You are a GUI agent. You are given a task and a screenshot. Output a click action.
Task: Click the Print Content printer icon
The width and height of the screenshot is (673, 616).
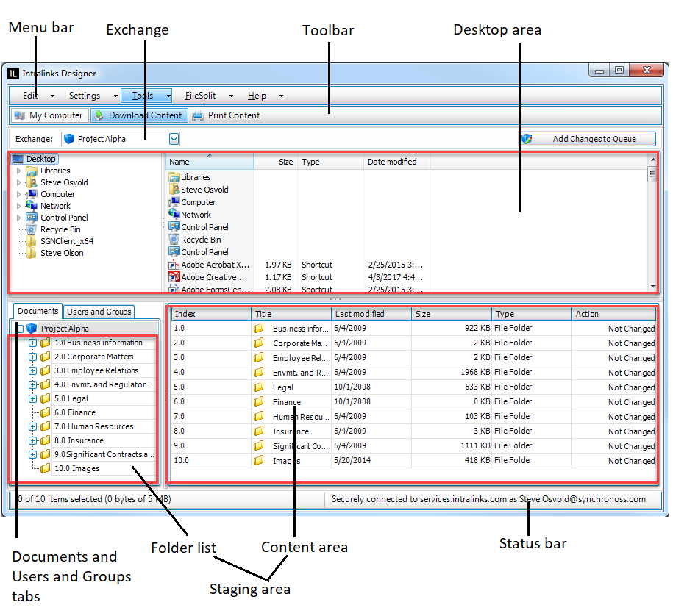pos(197,115)
